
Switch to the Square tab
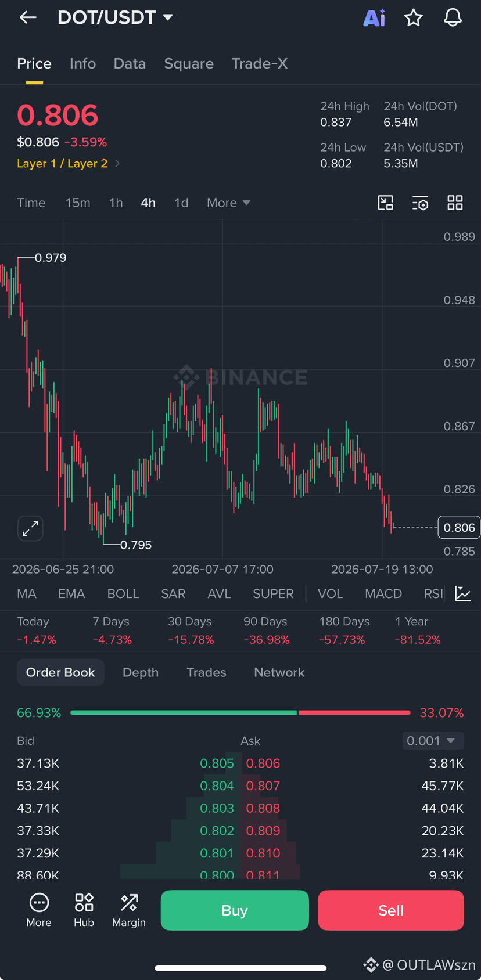(x=189, y=63)
